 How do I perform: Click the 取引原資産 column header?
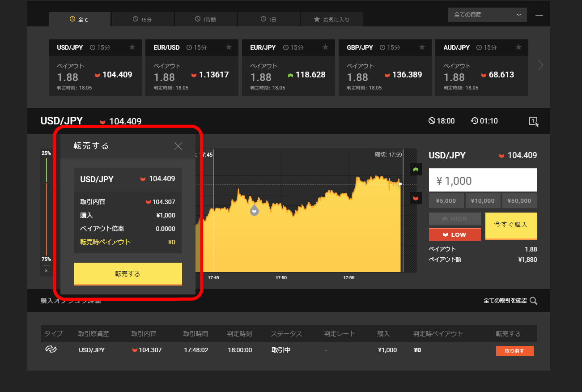pos(93,334)
